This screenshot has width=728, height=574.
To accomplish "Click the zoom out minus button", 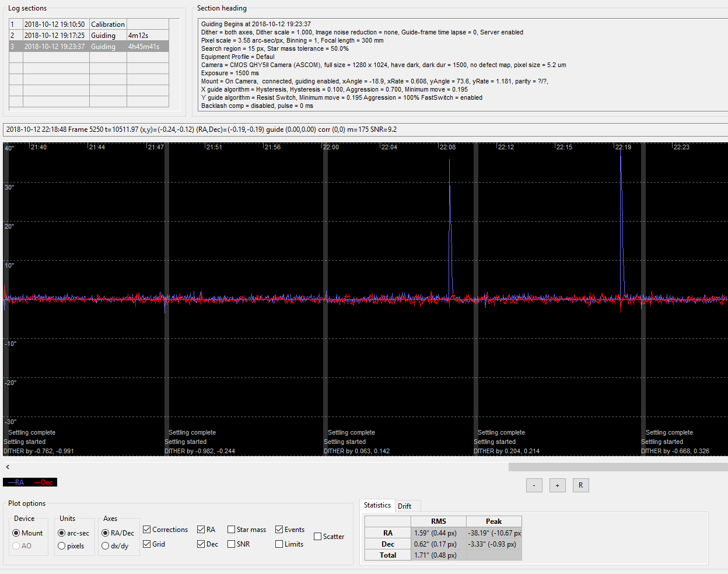I will click(534, 485).
